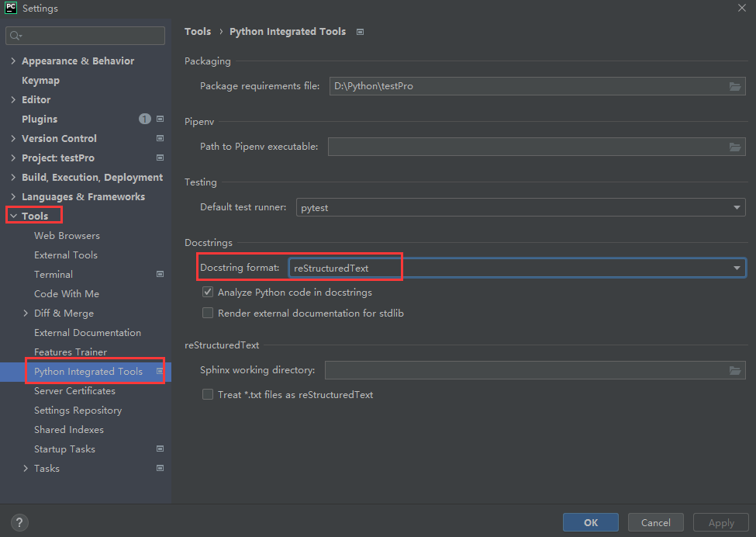Image resolution: width=756 pixels, height=537 pixels.
Task: Select Web Browsers under Tools
Action: [x=67, y=235]
